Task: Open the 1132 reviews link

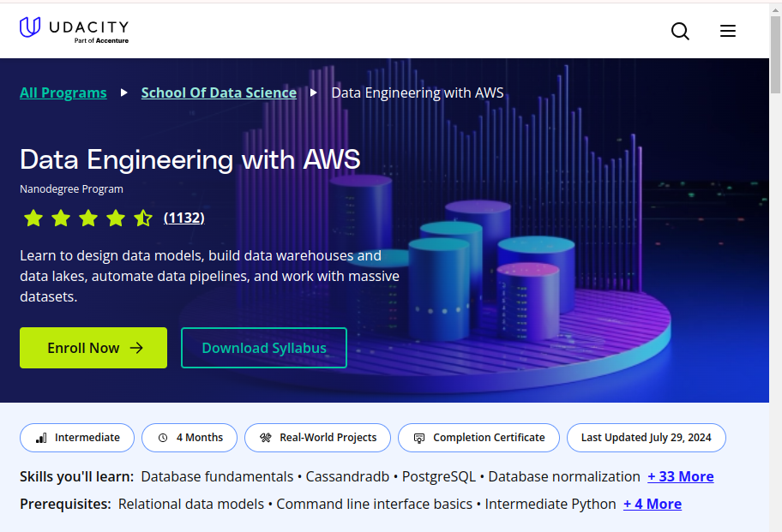Action: point(183,218)
